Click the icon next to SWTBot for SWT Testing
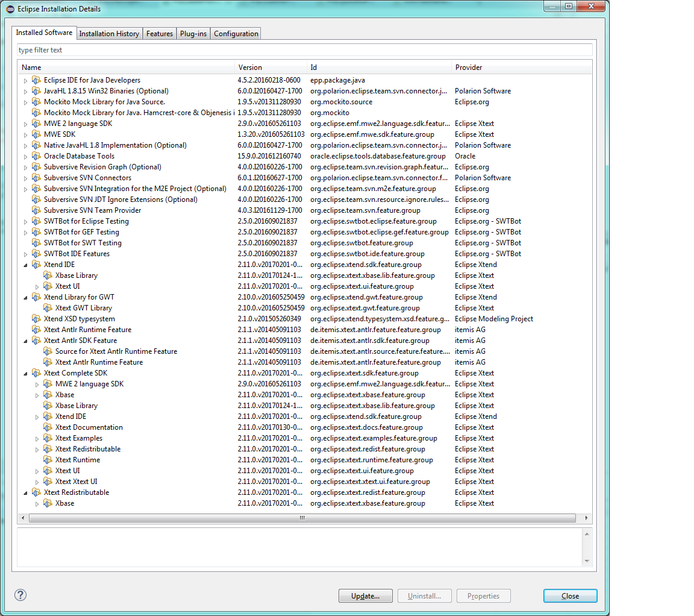 tap(36, 243)
